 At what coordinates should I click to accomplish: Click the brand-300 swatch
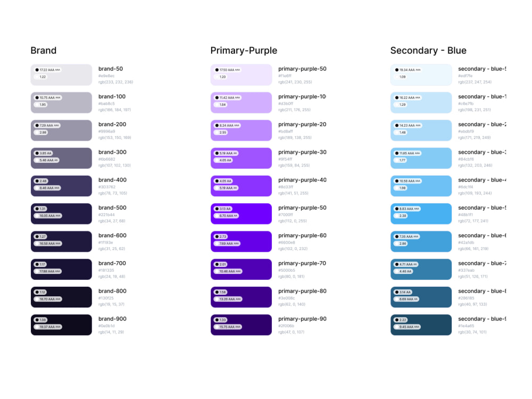coord(61,158)
